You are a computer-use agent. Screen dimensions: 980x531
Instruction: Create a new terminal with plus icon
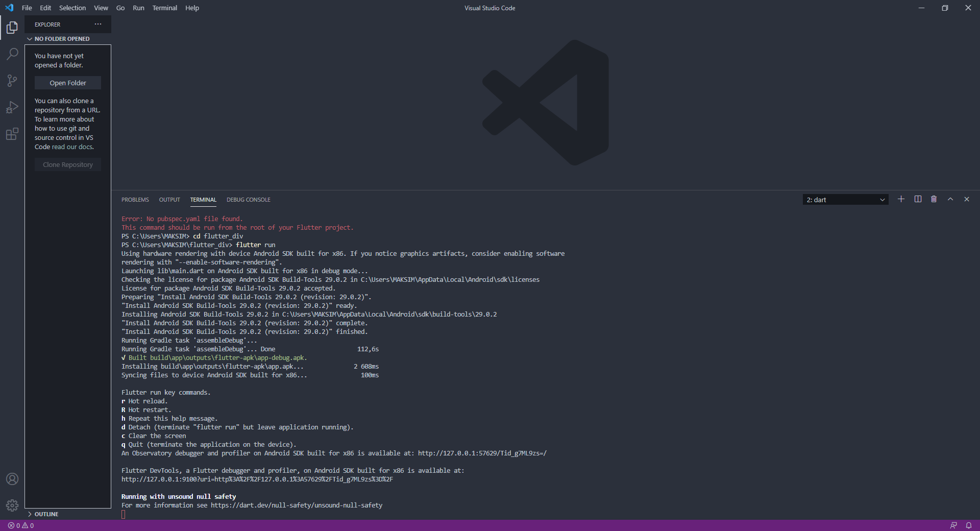click(x=901, y=199)
